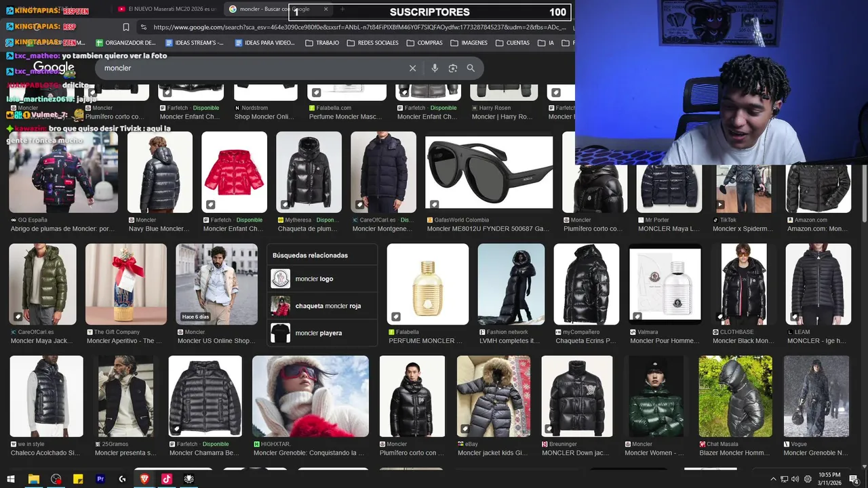Screen dimensions: 868x488
Task: Open the ORGANIZADOR DE... sheet bookmark
Action: [x=125, y=43]
